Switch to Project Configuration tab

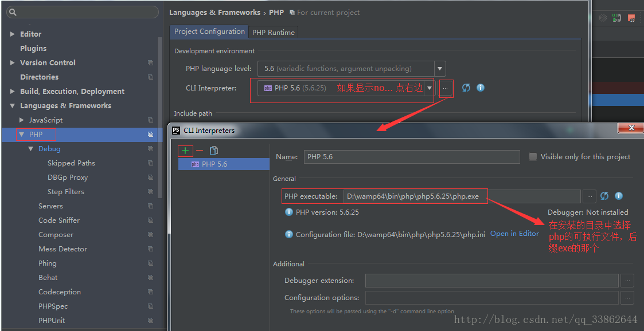coord(209,31)
